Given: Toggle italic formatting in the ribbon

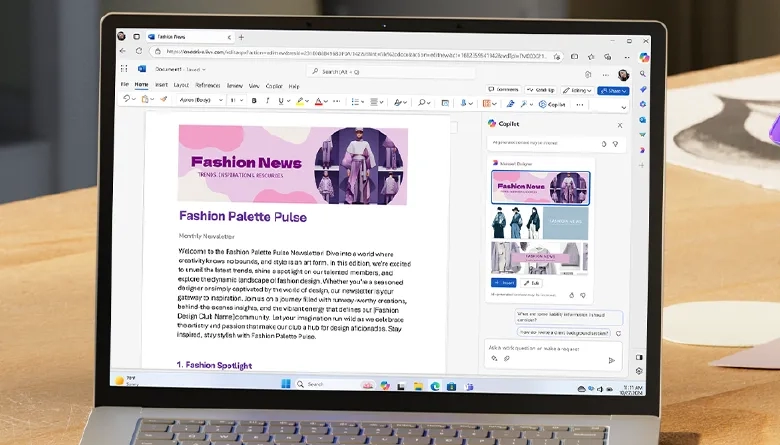Looking at the screenshot, I should [267, 101].
